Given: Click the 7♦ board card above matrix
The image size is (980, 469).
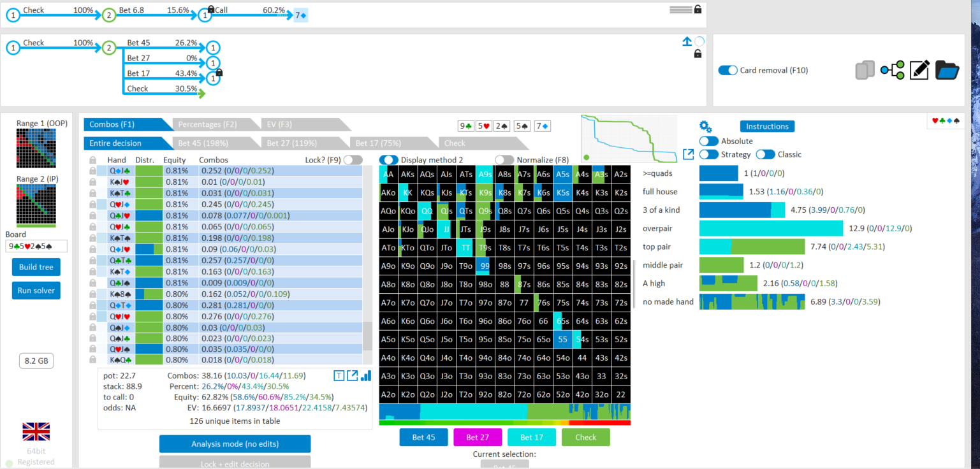Looking at the screenshot, I should pyautogui.click(x=542, y=126).
